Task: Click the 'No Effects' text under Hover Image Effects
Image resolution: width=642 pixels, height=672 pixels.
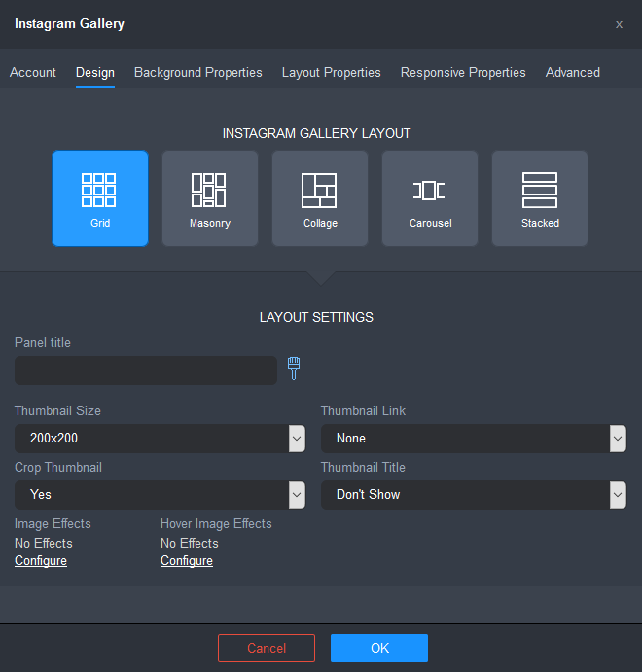Action: [190, 543]
